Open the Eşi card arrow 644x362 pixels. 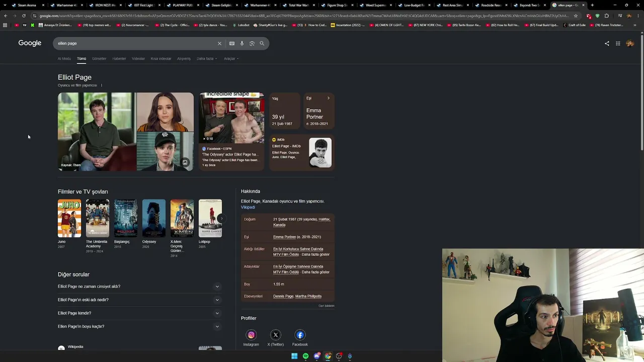329,98
